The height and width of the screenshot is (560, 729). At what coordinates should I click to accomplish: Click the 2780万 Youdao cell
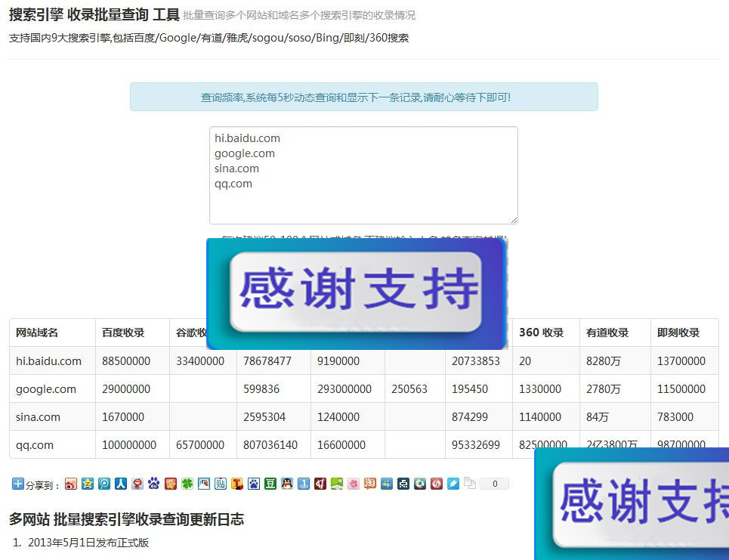tap(604, 389)
